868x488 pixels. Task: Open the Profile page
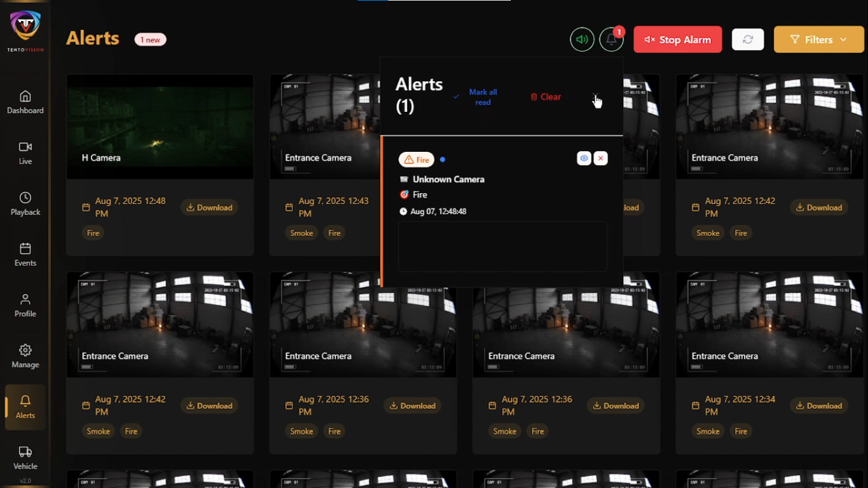pos(25,306)
